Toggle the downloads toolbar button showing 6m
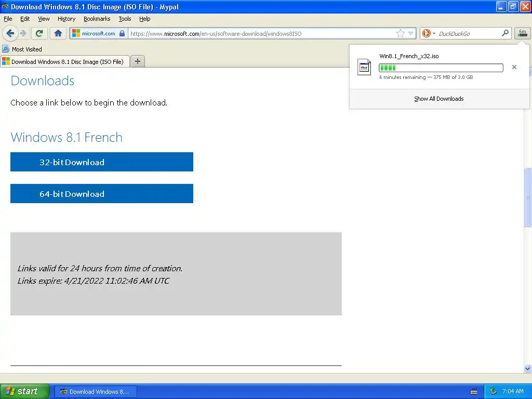The width and height of the screenshot is (532, 399). point(523,33)
